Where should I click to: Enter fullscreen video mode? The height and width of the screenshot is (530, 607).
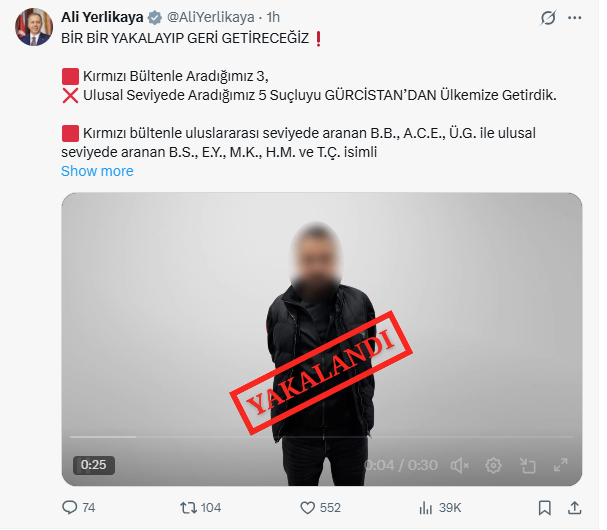pyautogui.click(x=561, y=465)
